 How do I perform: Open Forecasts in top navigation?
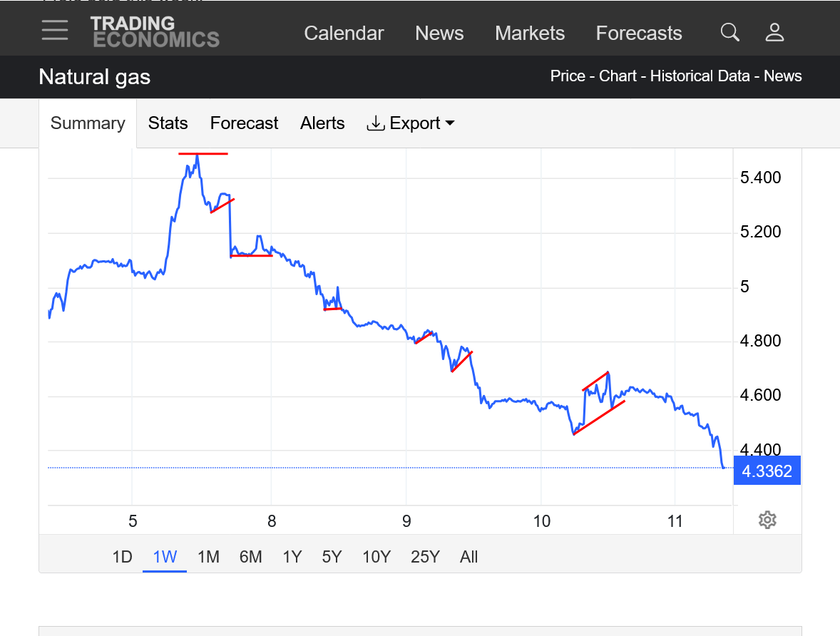[x=639, y=34]
